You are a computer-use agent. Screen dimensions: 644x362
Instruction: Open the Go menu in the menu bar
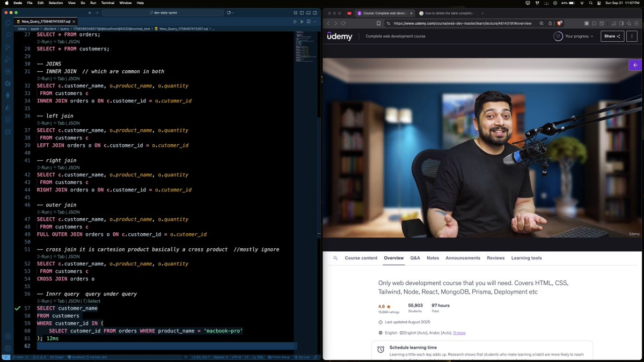pyautogui.click(x=83, y=3)
